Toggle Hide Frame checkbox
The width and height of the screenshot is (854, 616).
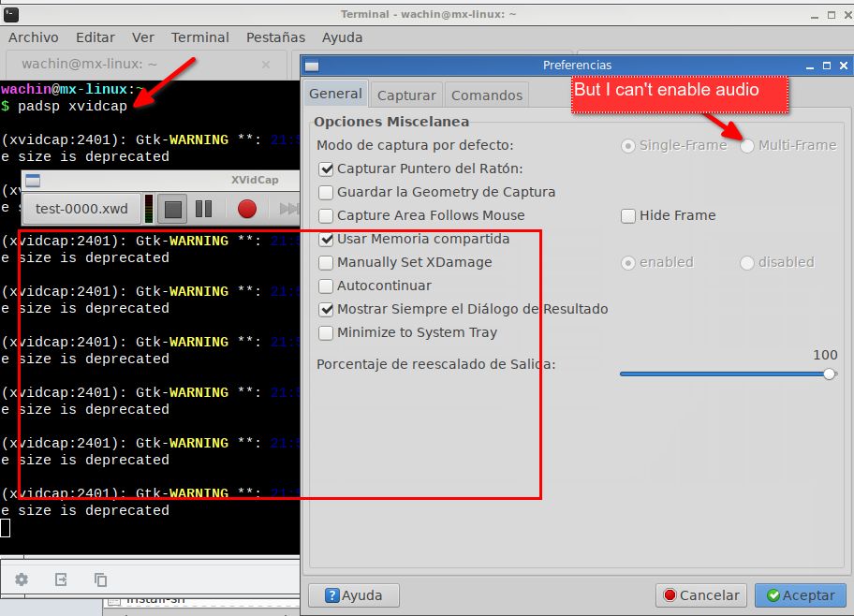coord(628,215)
